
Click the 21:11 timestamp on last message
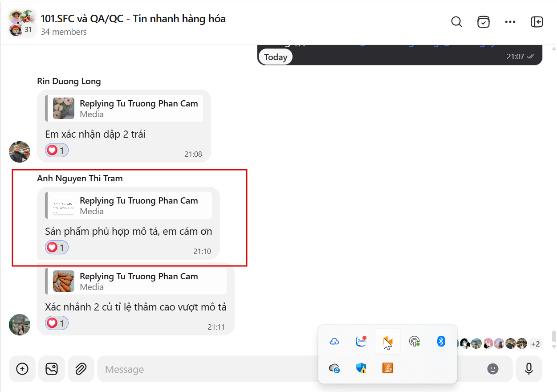pos(216,327)
